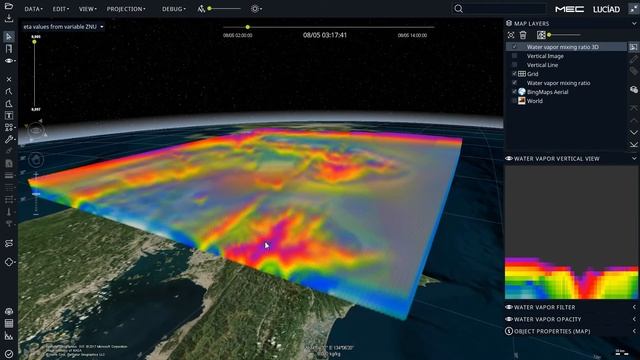The height and width of the screenshot is (360, 640).
Task: Move layer down one step arrow
Action: click(x=633, y=133)
